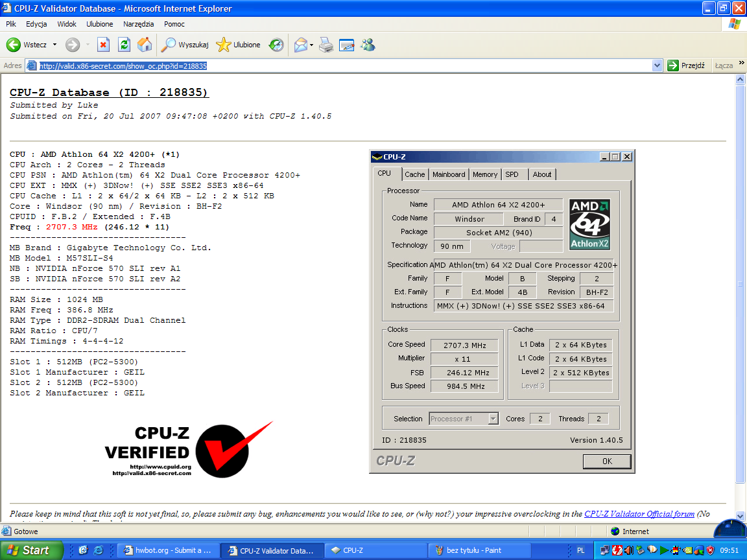
Task: Click the Mail envelope icon
Action: tap(301, 45)
